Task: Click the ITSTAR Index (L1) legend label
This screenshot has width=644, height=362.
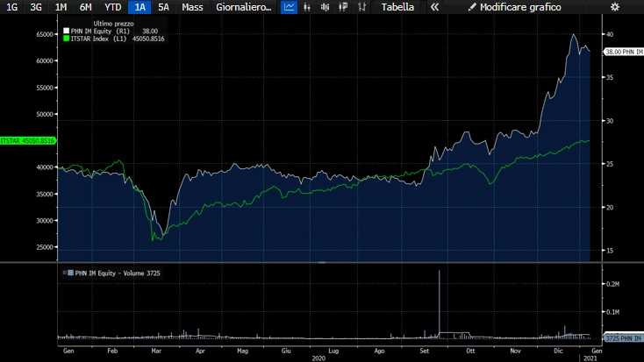Action: coord(98,39)
